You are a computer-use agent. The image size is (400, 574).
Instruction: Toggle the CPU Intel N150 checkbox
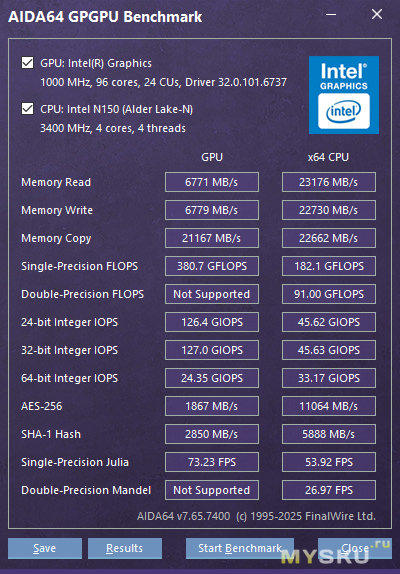tap(27, 109)
